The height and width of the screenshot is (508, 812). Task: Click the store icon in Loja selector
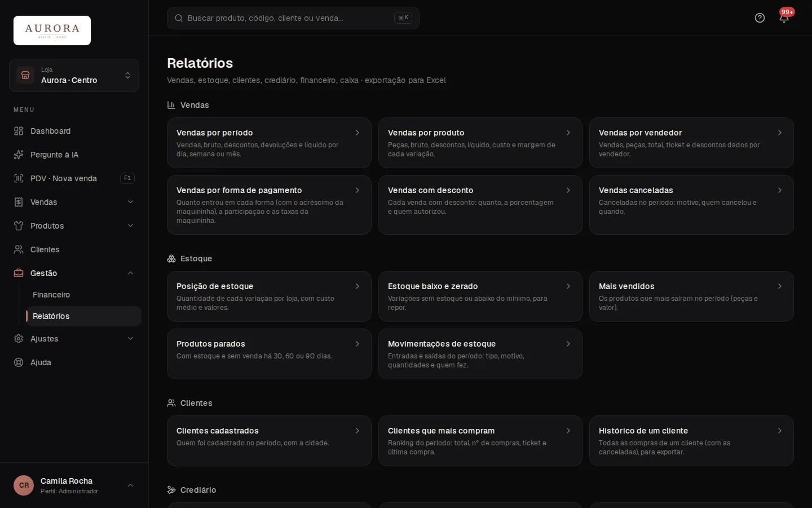pos(25,75)
